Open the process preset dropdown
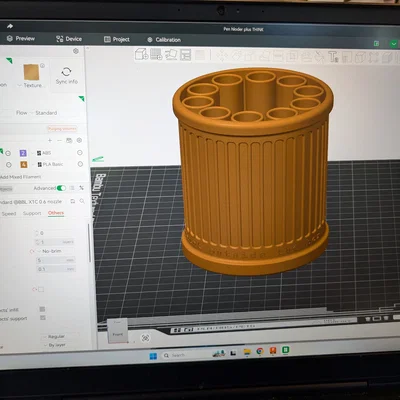Viewport: 400px width, 400px height. pyautogui.click(x=32, y=202)
